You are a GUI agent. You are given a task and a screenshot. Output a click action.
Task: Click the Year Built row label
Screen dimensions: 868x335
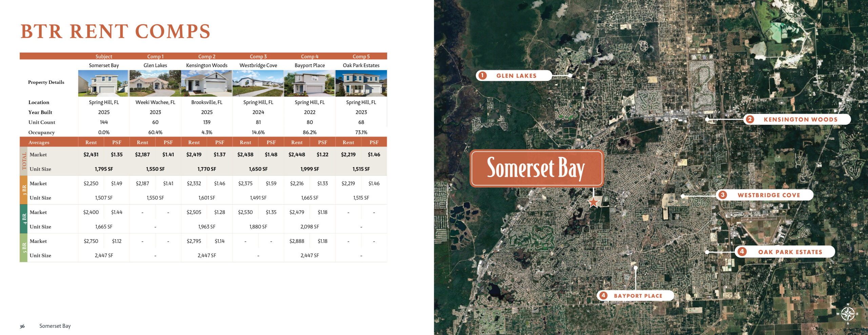(40, 112)
